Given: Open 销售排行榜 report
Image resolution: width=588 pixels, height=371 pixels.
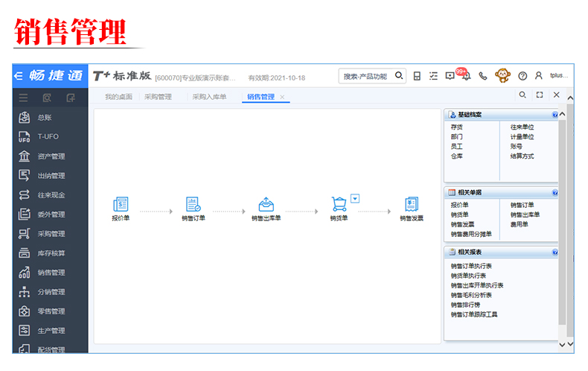Looking at the screenshot, I should 465,305.
